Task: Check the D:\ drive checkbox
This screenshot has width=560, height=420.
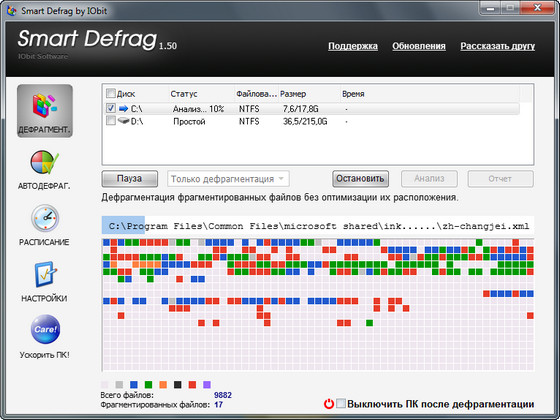Action: 111,121
